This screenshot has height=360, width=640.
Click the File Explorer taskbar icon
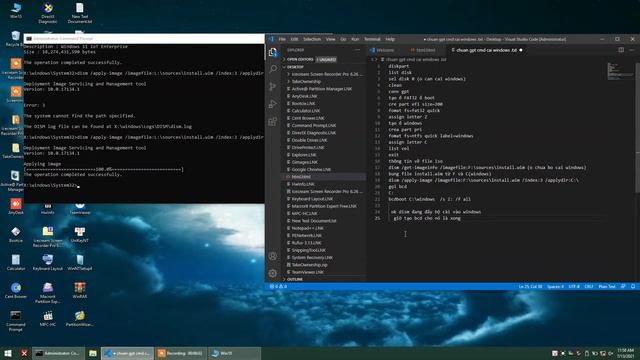pyautogui.click(x=93, y=353)
